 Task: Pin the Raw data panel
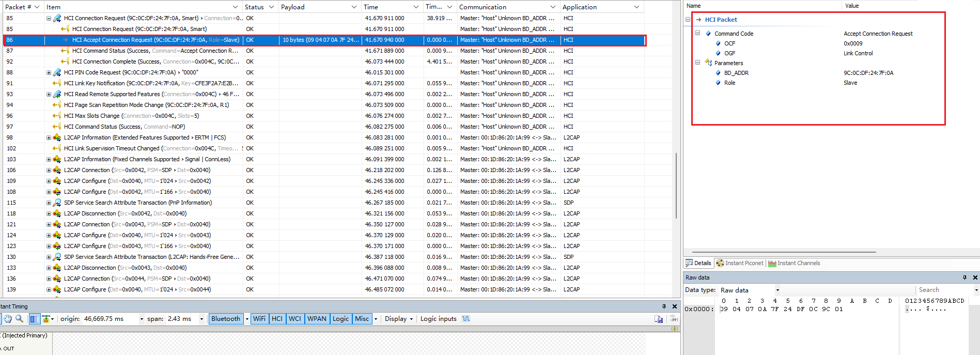[965, 277]
